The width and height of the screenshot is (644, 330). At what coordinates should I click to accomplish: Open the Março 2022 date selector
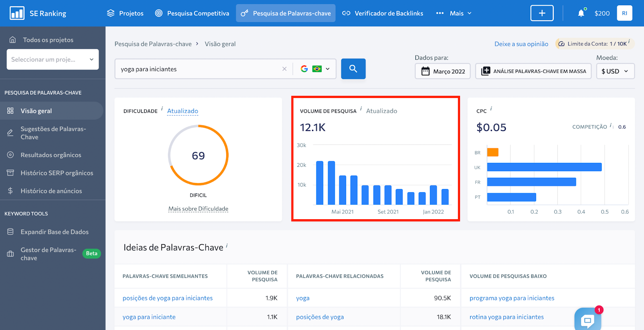(443, 71)
